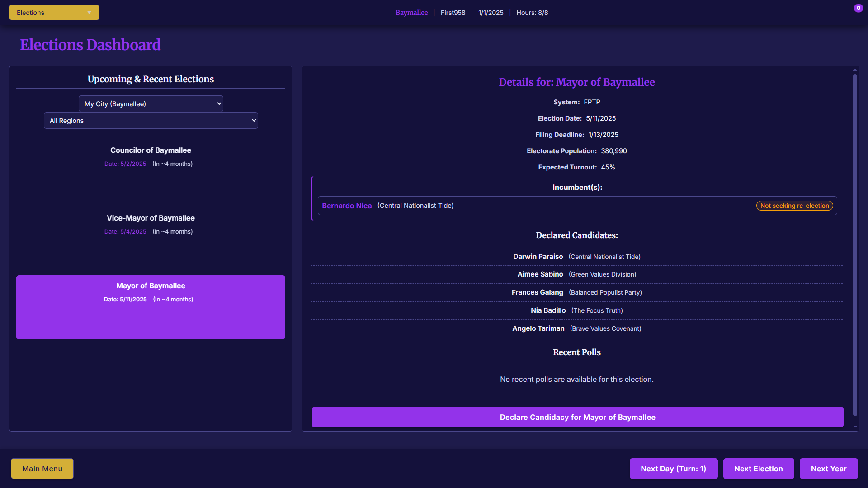Open Bernardo Nica incumbent profile link

click(347, 206)
